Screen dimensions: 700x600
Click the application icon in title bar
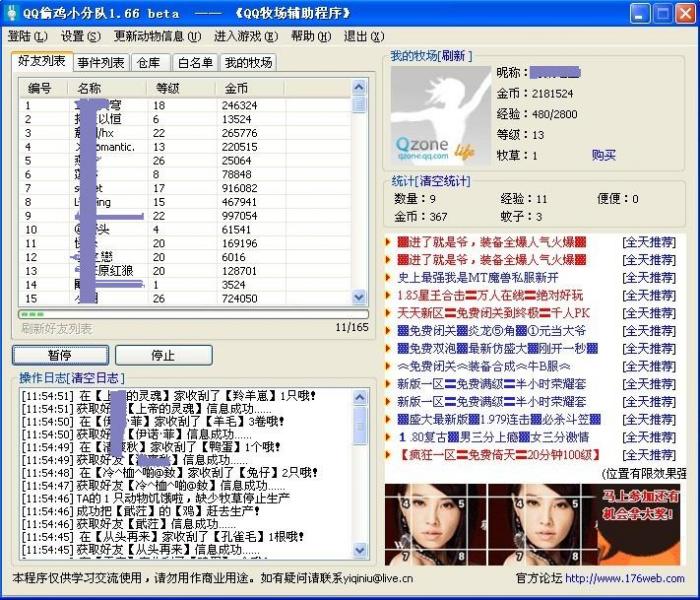tap(12, 12)
